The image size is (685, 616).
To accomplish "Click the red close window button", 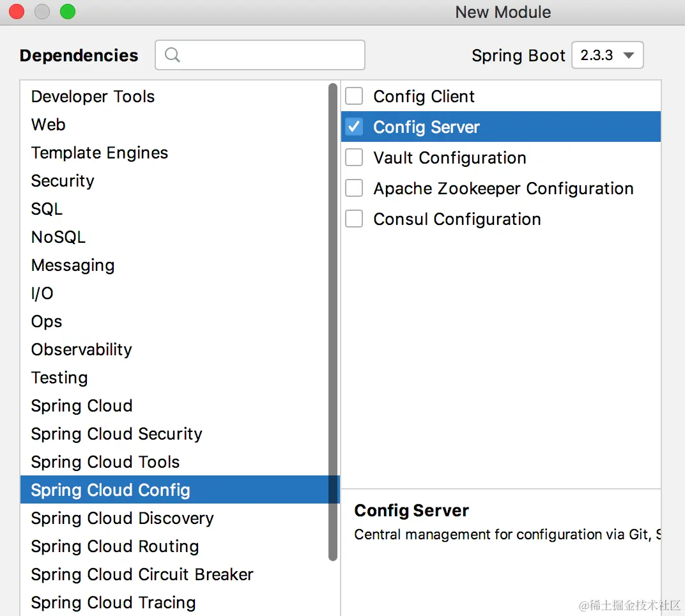I will point(17,12).
